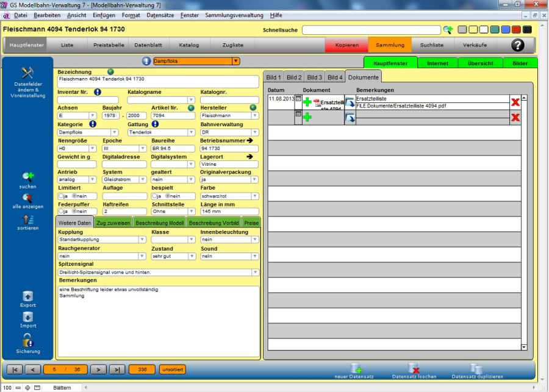Click the Schnellsuche magnifier search icon
Screen dimensions: 549x392
click(x=448, y=30)
